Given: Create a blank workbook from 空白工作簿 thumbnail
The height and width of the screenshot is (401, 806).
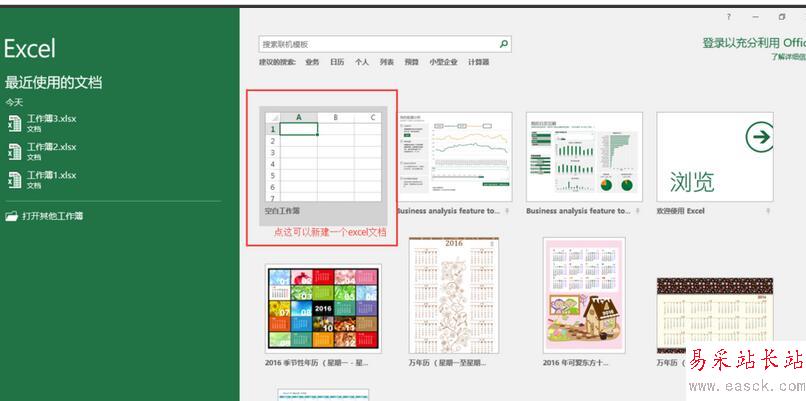Looking at the screenshot, I should [323, 157].
